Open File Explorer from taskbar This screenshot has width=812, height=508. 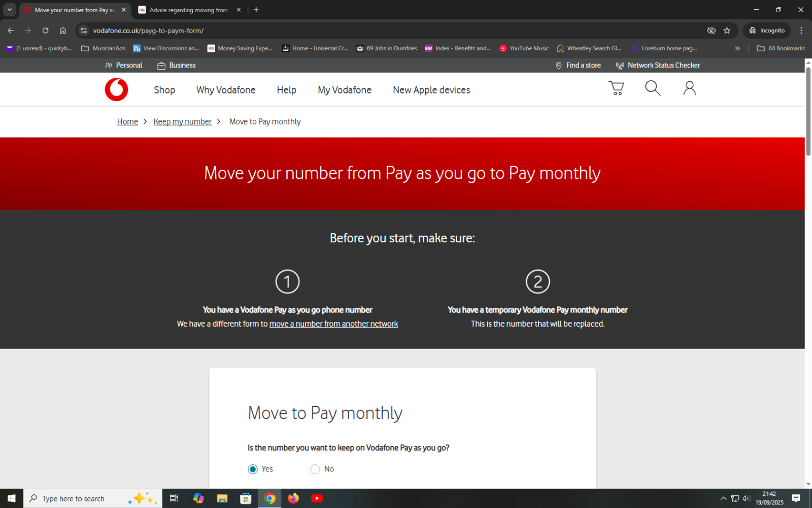coord(222,498)
